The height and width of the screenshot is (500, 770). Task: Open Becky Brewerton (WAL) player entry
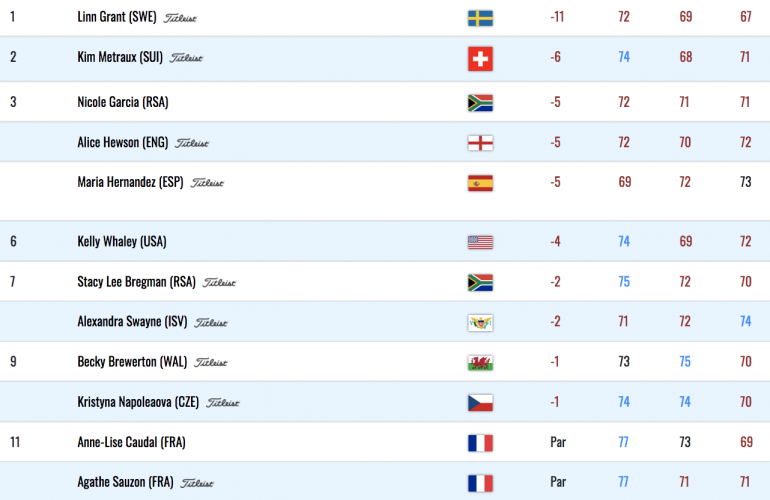click(x=132, y=362)
